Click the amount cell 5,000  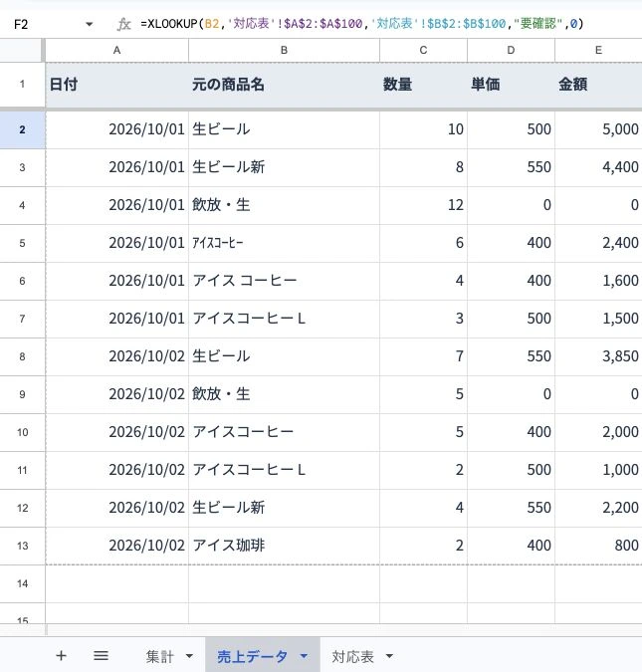599,129
